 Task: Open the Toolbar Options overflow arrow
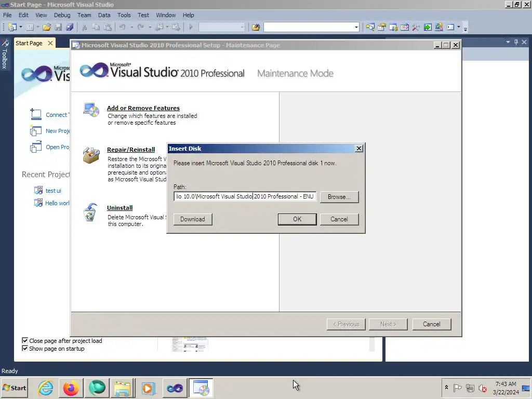pos(465,29)
